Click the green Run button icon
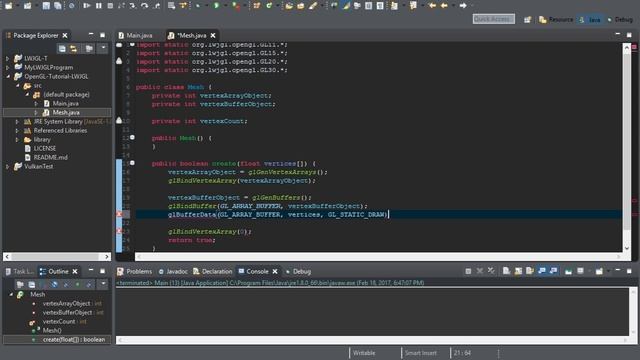This screenshot has width=640, height=360. [x=216, y=6]
